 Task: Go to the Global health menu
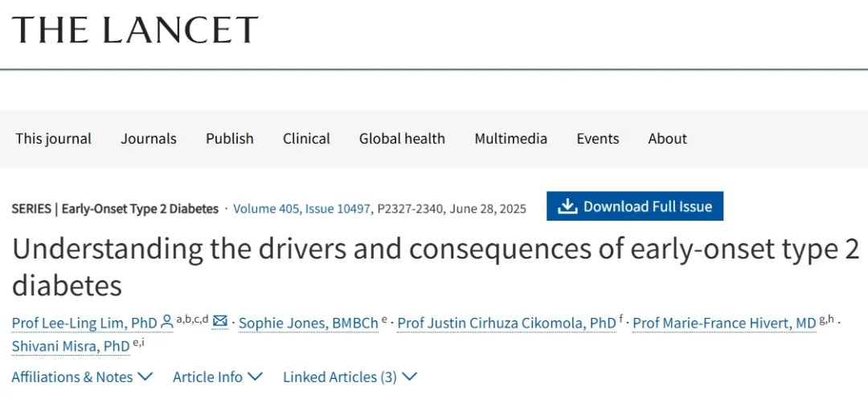coord(402,138)
